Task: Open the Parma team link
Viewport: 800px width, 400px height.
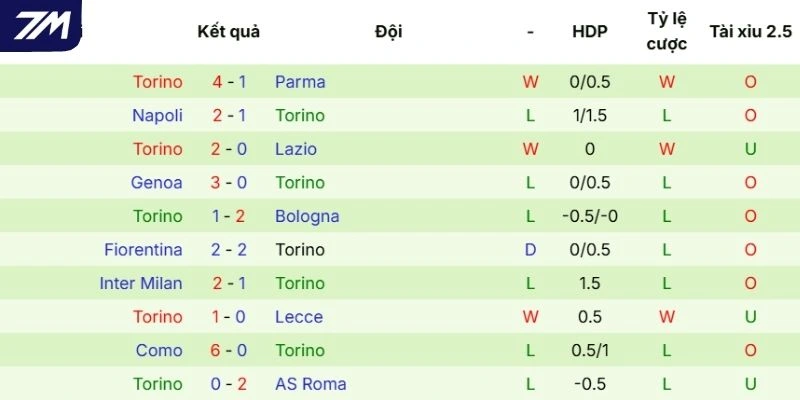Action: (300, 82)
